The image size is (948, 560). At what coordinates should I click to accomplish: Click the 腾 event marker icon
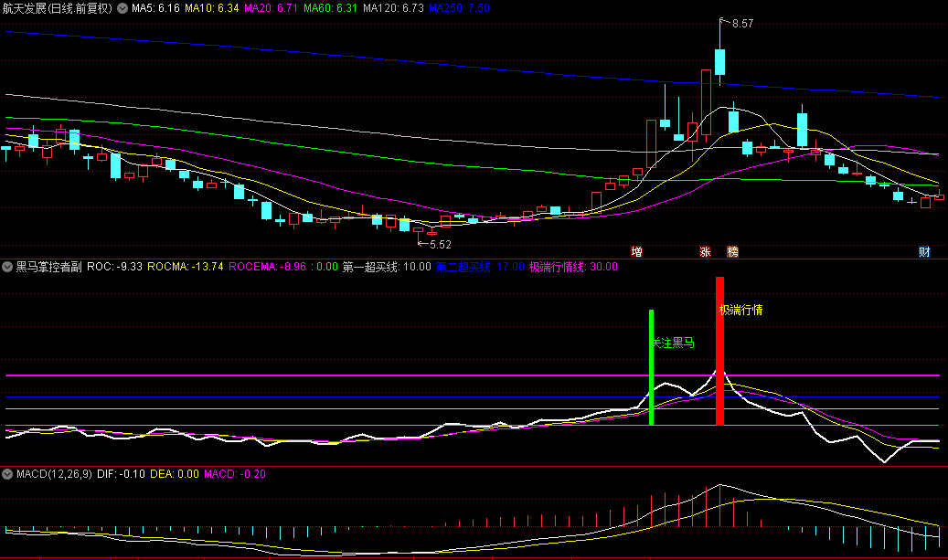(x=732, y=251)
